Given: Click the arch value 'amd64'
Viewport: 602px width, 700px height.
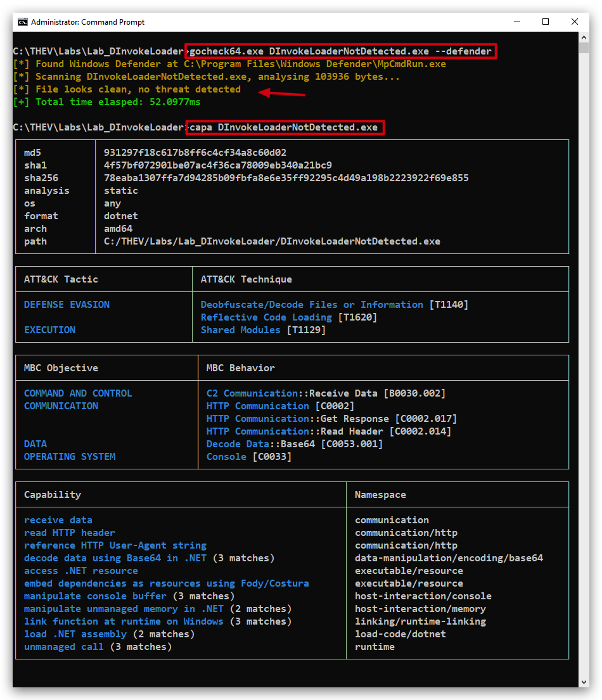Looking at the screenshot, I should (x=118, y=229).
